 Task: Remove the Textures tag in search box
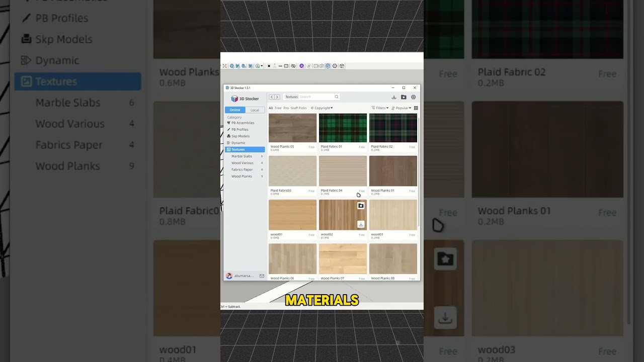(x=292, y=97)
